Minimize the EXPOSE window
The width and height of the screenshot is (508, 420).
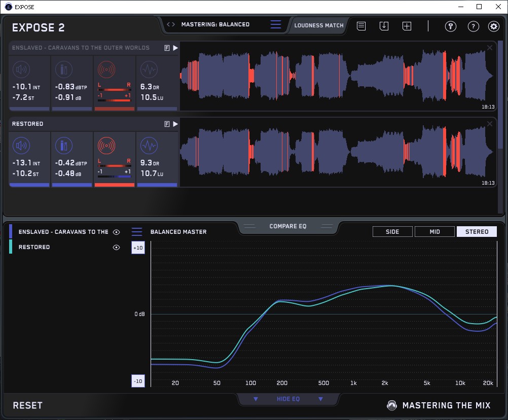461,7
